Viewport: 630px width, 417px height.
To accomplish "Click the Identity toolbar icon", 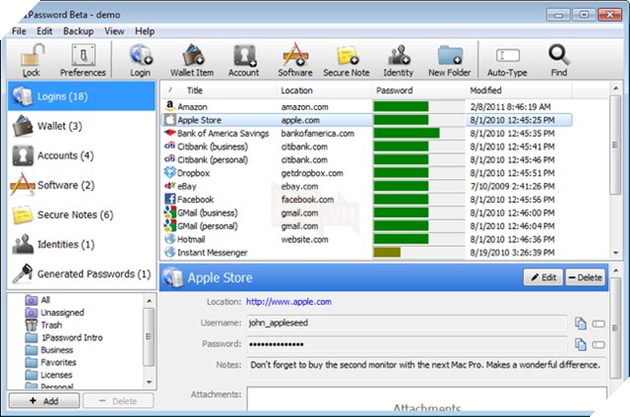I will [399, 58].
